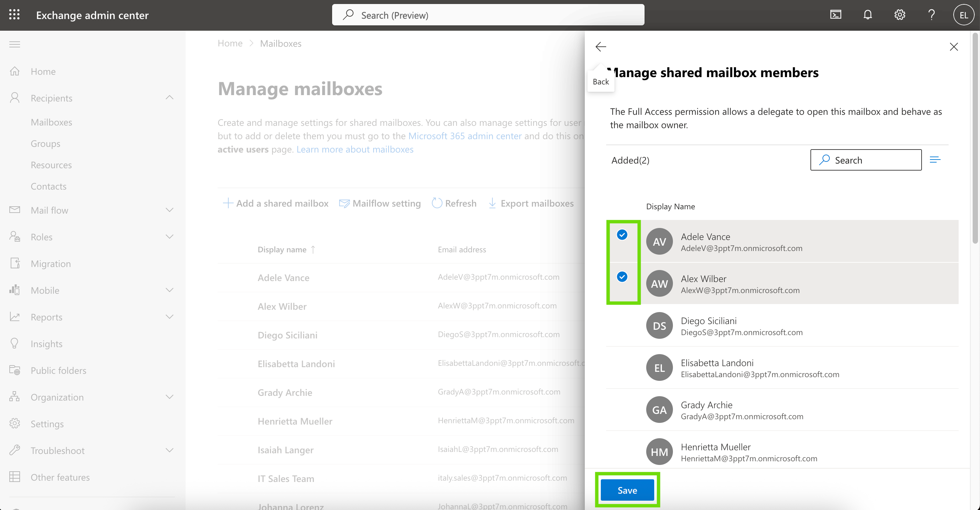Open Mailboxes under Recipients

click(x=51, y=122)
